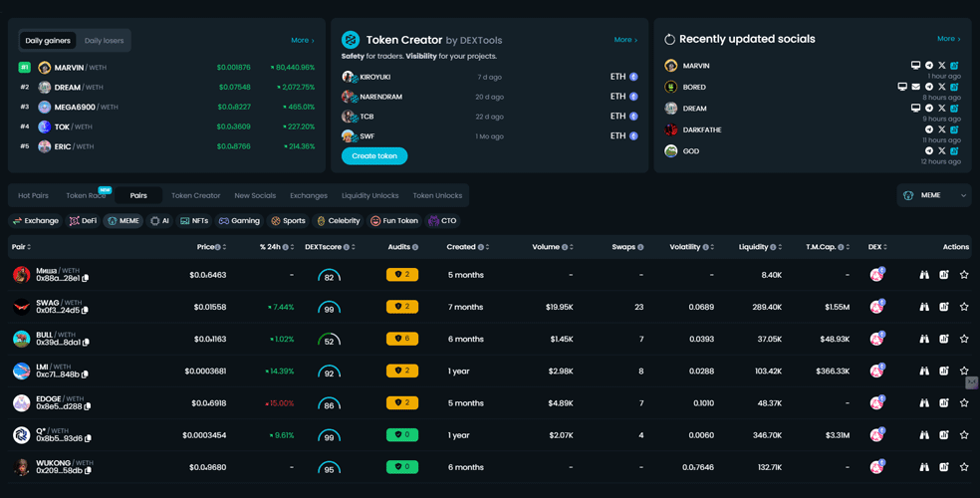The image size is (980, 498).
Task: Switch to the Hot Pairs tab
Action: pyautogui.click(x=33, y=195)
